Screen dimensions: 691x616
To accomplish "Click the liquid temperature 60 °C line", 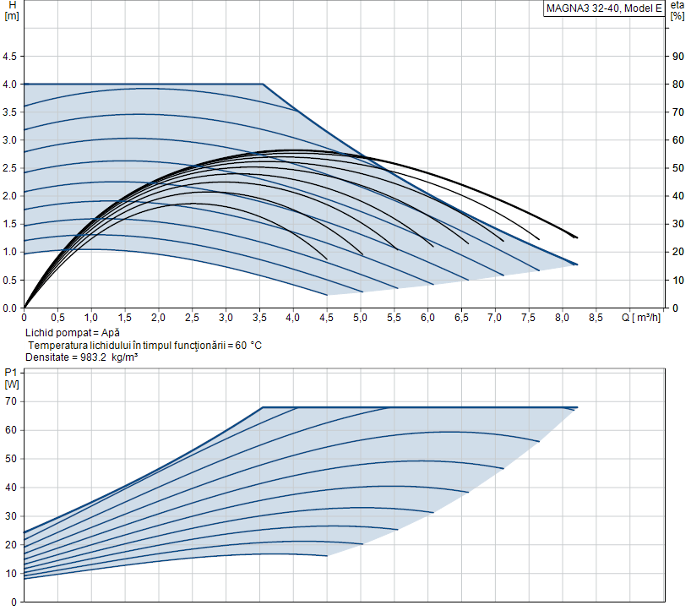I will (x=145, y=346).
